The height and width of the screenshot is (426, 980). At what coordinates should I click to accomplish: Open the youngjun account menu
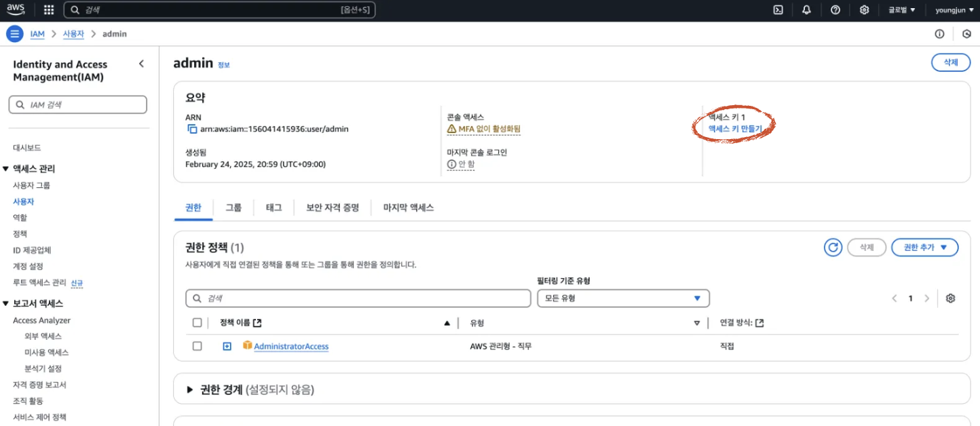pos(954,10)
